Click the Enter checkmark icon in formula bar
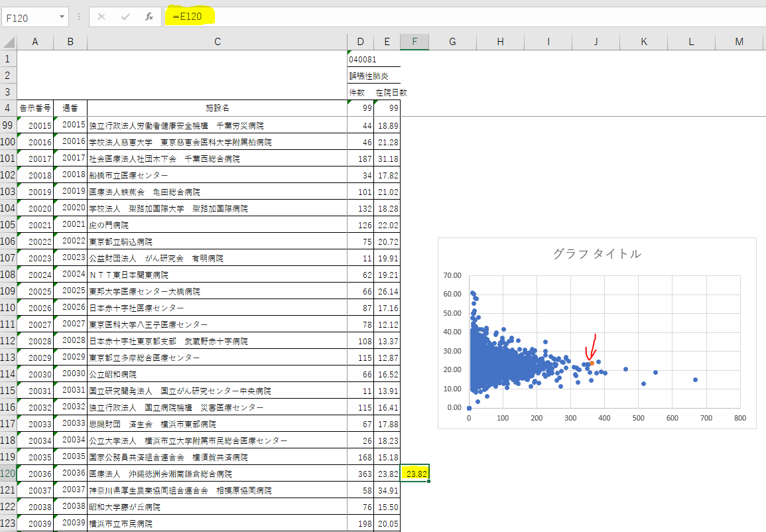The image size is (766, 532). coord(125,17)
